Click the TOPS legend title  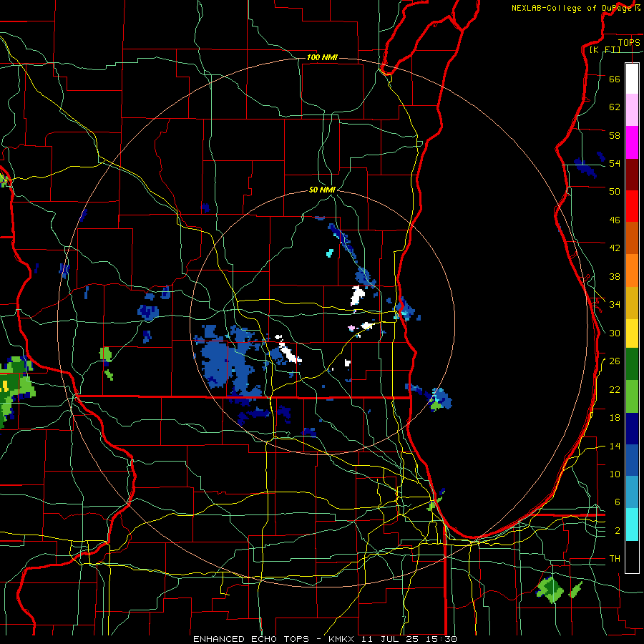pyautogui.click(x=629, y=42)
